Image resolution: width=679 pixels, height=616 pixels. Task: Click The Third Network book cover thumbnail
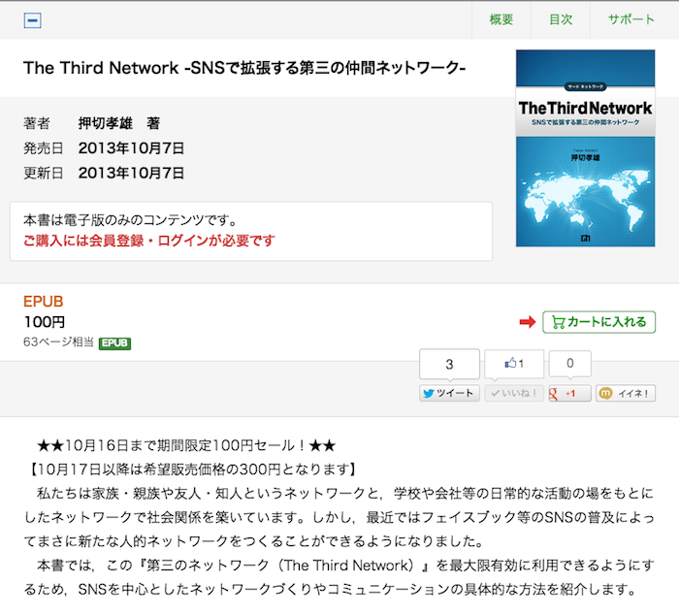(585, 148)
